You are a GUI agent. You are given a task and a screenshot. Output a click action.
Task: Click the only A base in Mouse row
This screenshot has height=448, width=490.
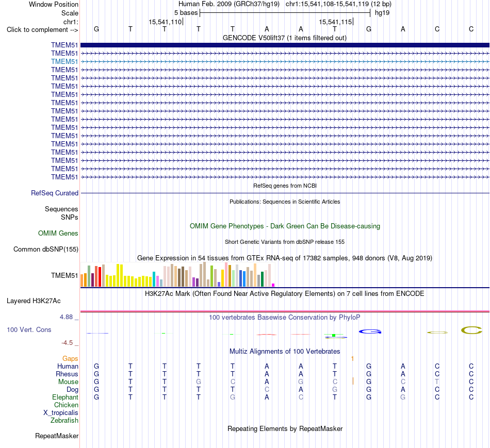pyautogui.click(x=267, y=382)
